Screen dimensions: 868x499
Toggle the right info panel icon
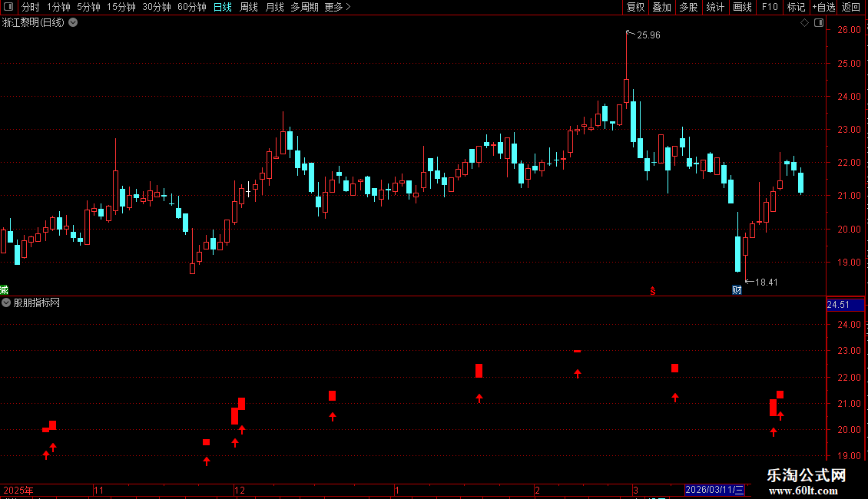819,23
